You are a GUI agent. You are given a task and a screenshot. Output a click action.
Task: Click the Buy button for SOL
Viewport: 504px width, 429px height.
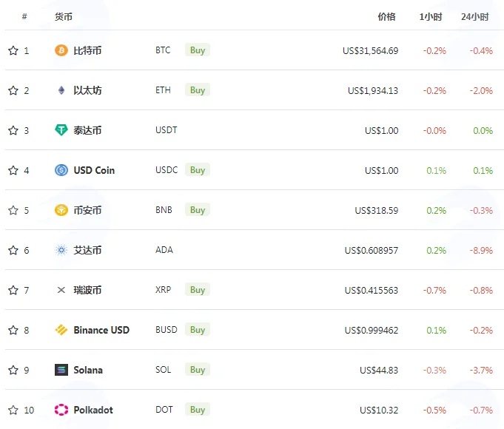pyautogui.click(x=198, y=370)
